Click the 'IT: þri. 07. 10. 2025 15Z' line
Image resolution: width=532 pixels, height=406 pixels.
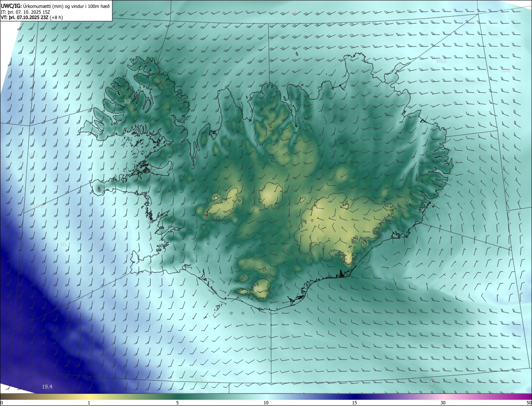[26, 12]
